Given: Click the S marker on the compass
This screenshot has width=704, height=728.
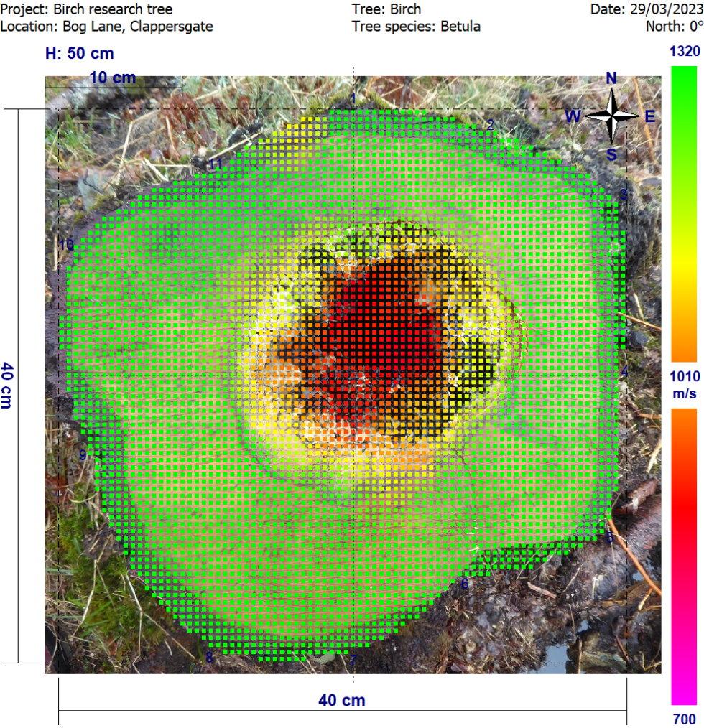Looking at the screenshot, I should tap(612, 152).
